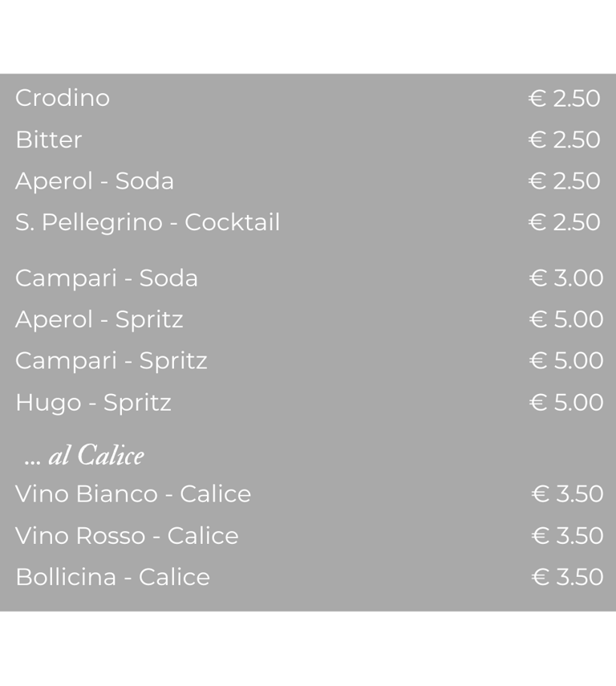Click the '... al Calice' section heading
The width and height of the screenshot is (616, 686).
(84, 455)
